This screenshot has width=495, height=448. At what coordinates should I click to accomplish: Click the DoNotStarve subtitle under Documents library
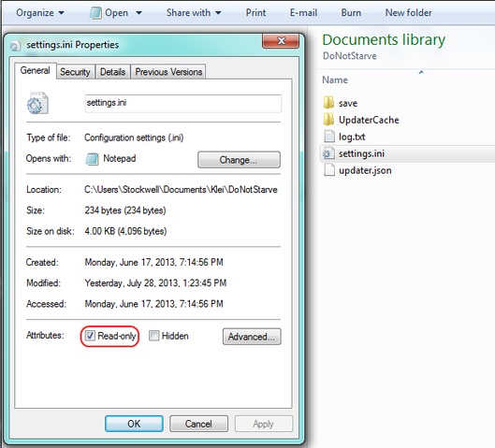(x=349, y=56)
